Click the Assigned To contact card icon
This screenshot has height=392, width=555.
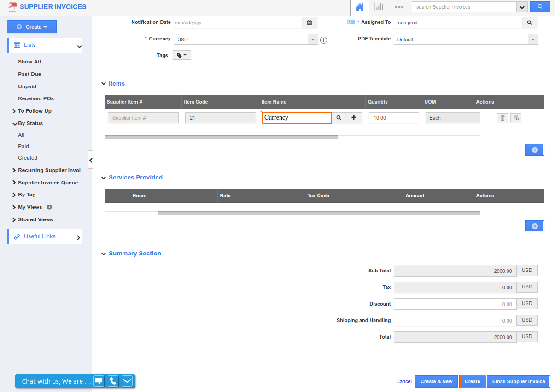[351, 22]
